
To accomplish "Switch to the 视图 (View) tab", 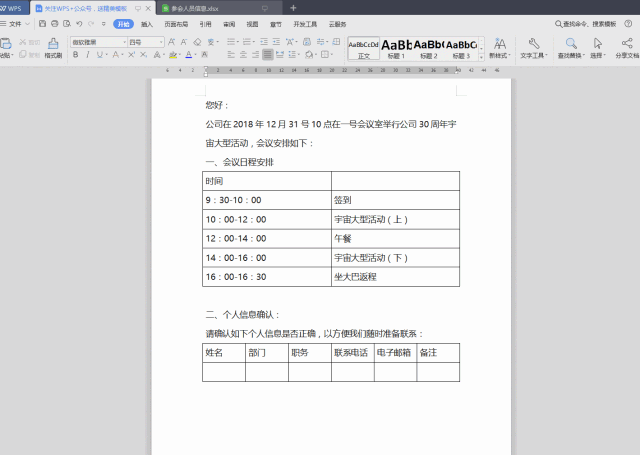I will click(252, 24).
